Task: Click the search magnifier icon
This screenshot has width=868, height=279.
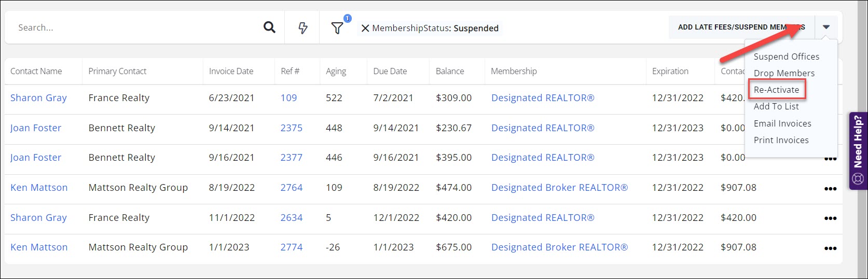Action: [x=269, y=27]
